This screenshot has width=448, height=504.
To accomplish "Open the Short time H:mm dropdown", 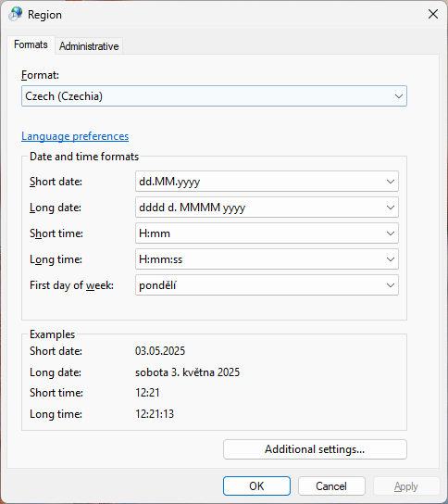I will point(267,233).
